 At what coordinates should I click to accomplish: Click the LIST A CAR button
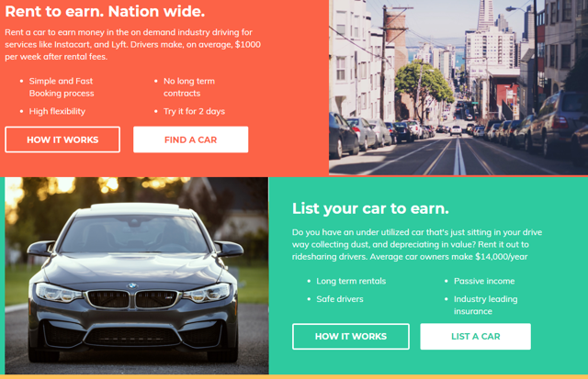pyautogui.click(x=476, y=336)
